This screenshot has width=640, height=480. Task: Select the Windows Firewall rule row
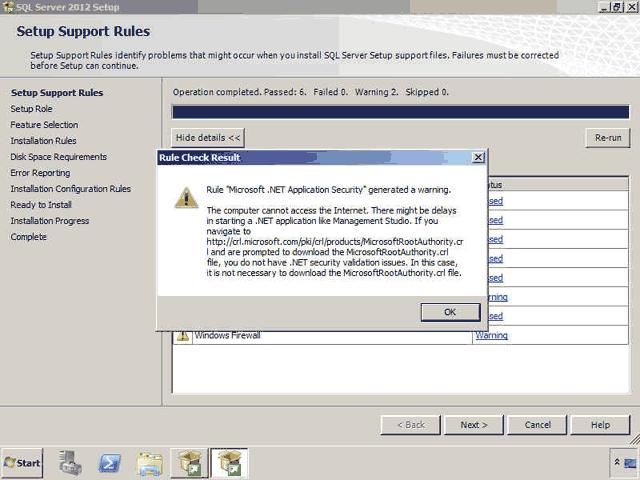pyautogui.click(x=400, y=336)
